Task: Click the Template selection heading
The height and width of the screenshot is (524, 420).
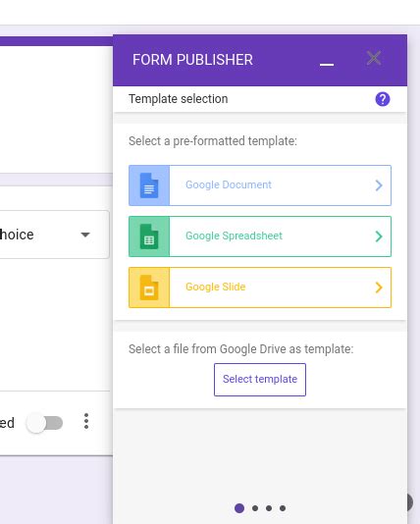Action: click(178, 99)
